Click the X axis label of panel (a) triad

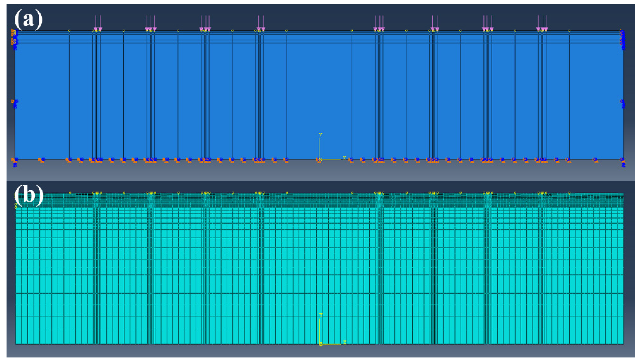[344, 158]
